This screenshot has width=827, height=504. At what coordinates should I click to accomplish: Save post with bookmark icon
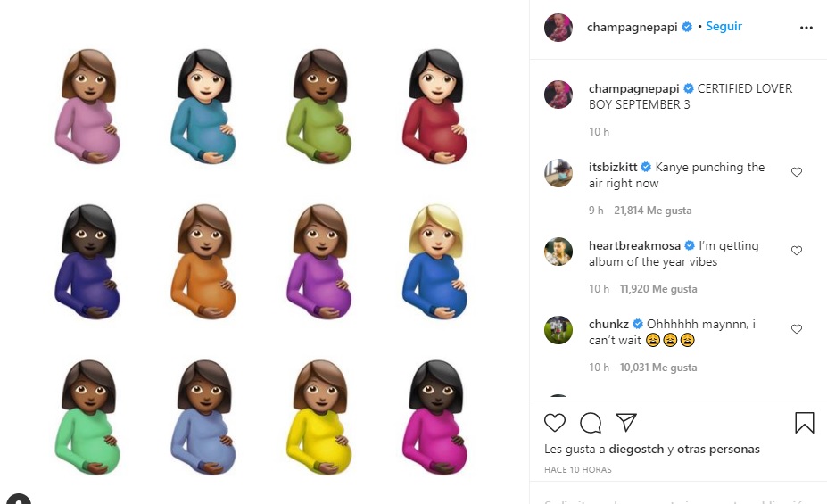coord(805,423)
